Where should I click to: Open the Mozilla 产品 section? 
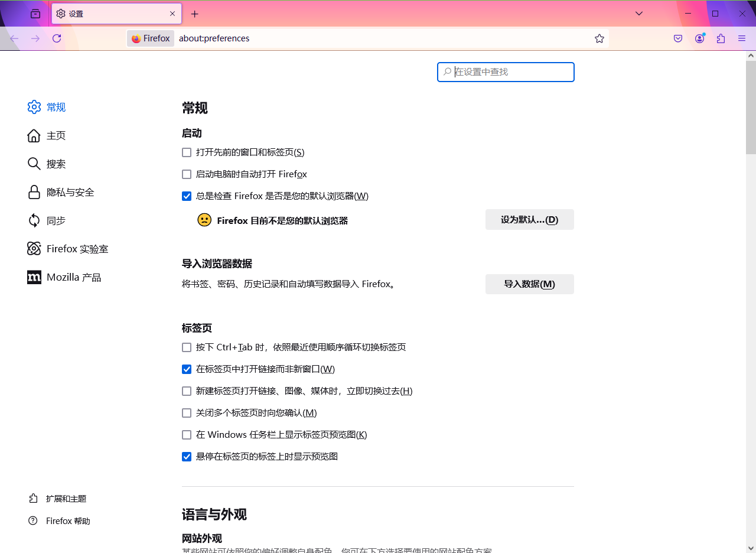tap(73, 277)
